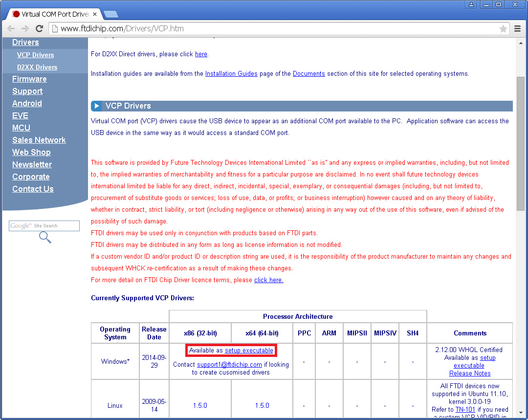The height and width of the screenshot is (420, 528).
Task: Open the Documents section link
Action: point(309,73)
